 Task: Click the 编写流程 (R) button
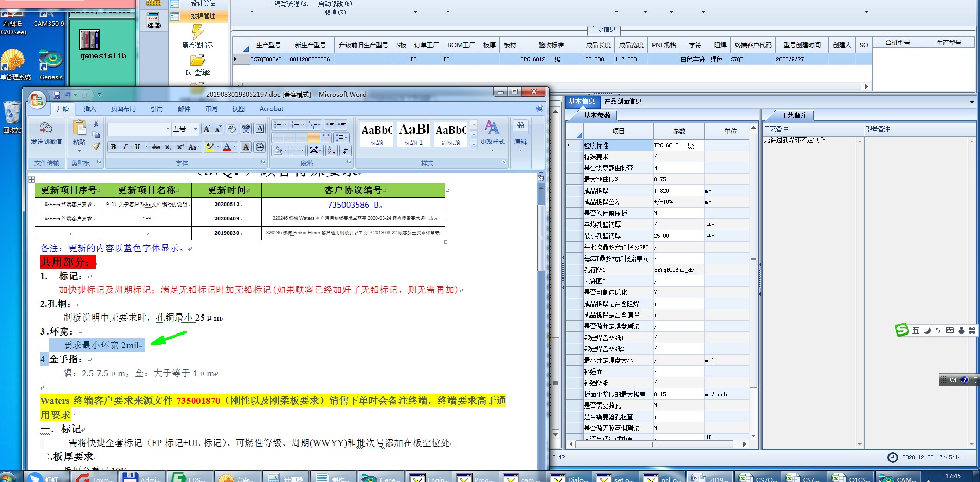pos(292,4)
